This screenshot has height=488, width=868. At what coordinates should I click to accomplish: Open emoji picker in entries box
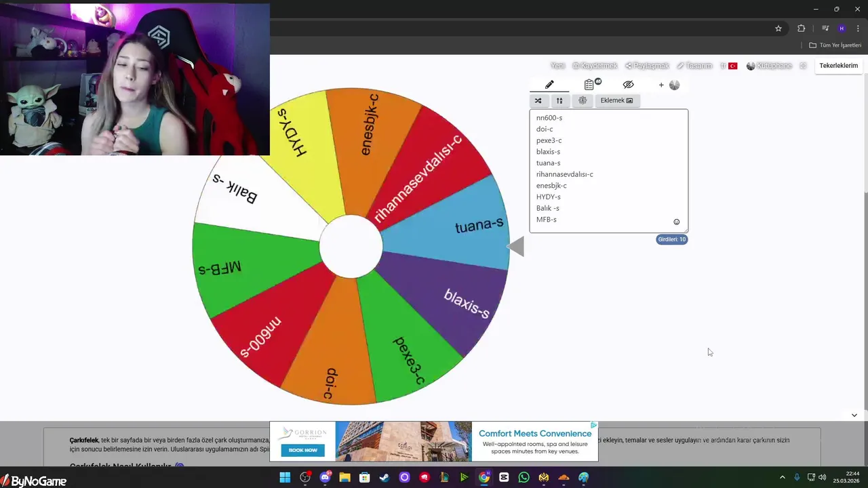coord(676,222)
